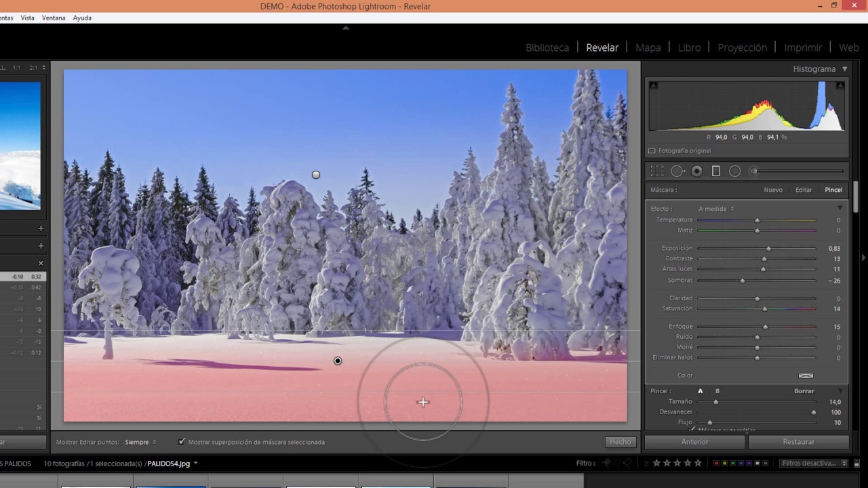Screen dimensions: 868x488
Task: Select the Crop Overlay tool
Action: [x=657, y=171]
